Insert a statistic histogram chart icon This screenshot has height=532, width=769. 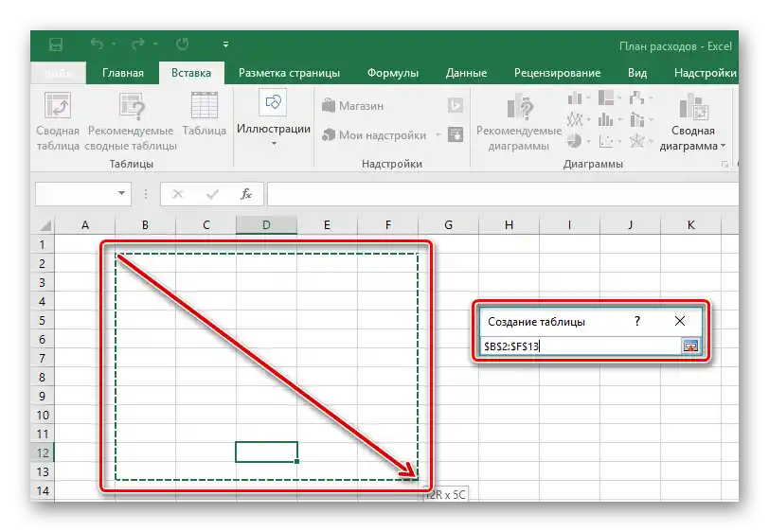[x=606, y=119]
